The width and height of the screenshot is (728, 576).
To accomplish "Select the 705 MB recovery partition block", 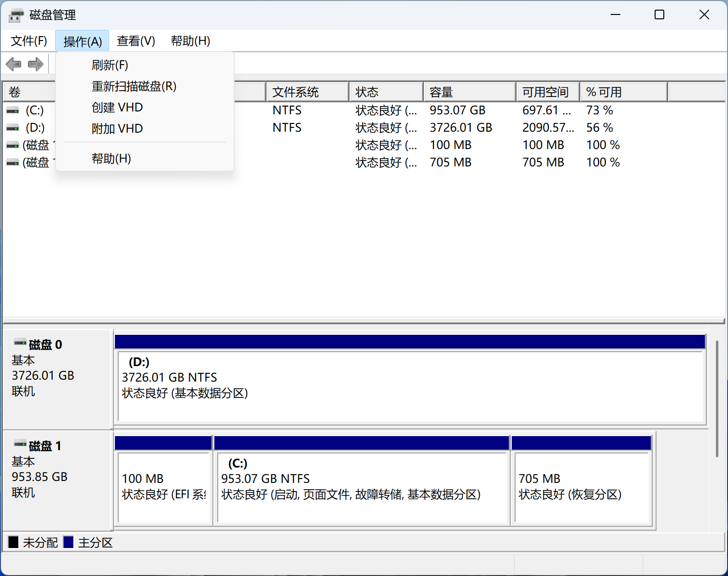I will point(581,486).
